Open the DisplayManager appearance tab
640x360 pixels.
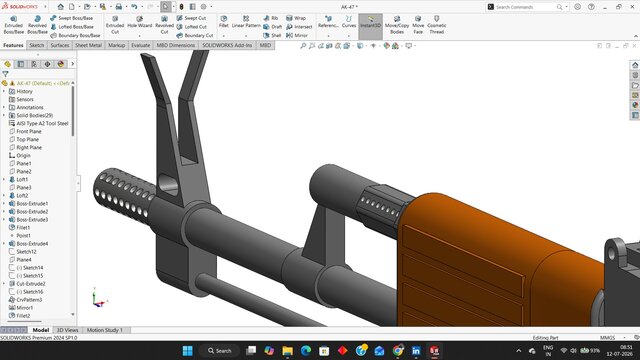(61, 64)
